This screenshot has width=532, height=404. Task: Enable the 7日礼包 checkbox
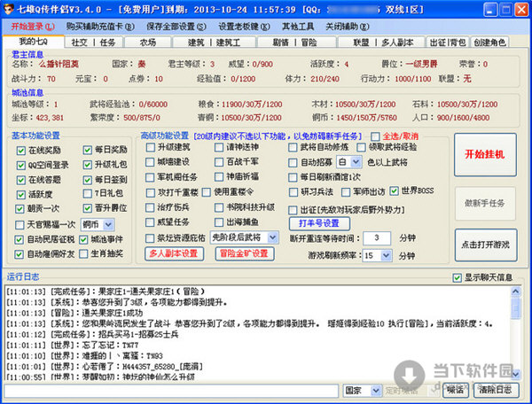pyautogui.click(x=87, y=192)
